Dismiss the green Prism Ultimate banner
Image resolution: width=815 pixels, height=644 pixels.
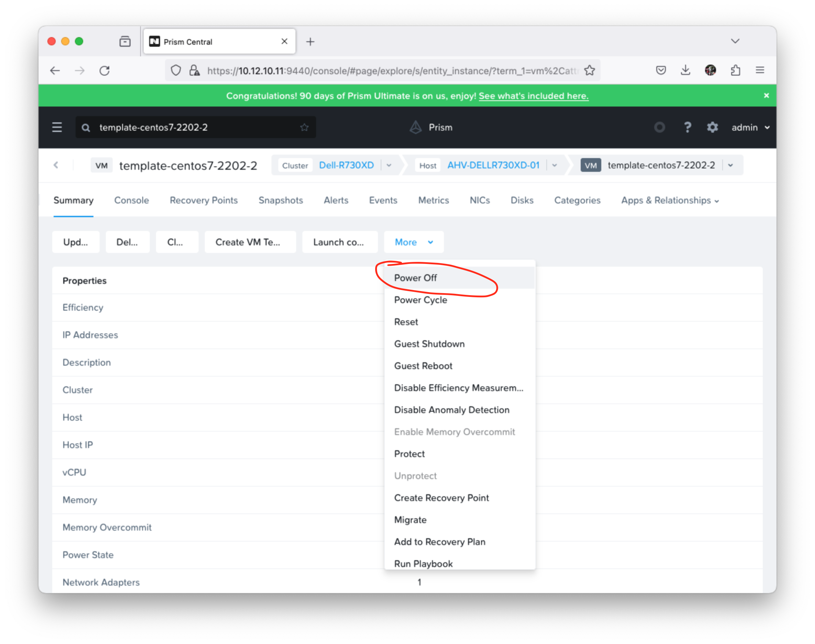click(766, 96)
